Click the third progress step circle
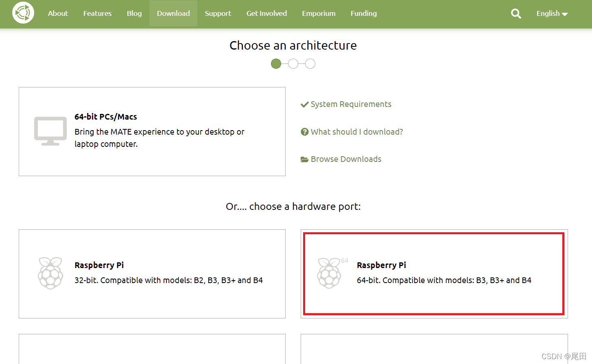This screenshot has width=592, height=364. click(x=310, y=64)
